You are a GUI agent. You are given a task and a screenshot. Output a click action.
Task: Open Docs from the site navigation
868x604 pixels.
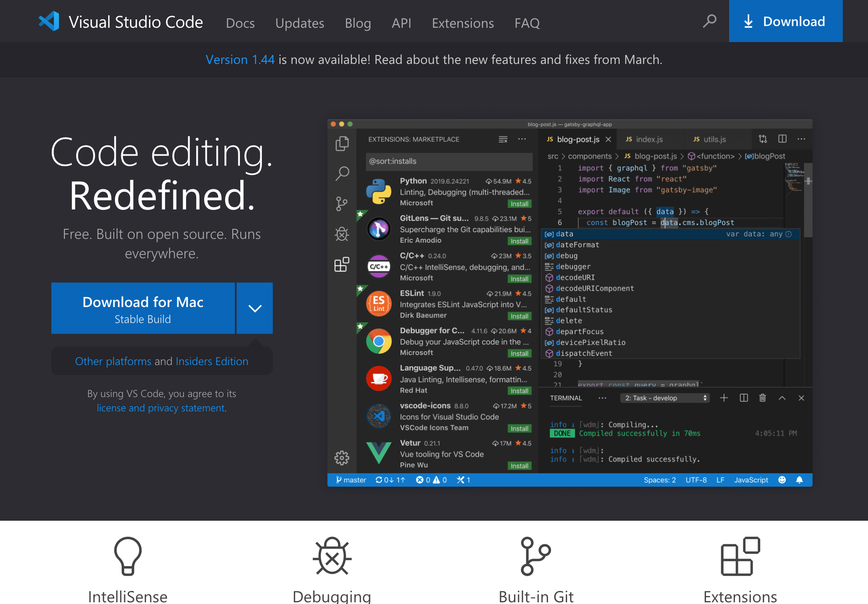click(240, 23)
